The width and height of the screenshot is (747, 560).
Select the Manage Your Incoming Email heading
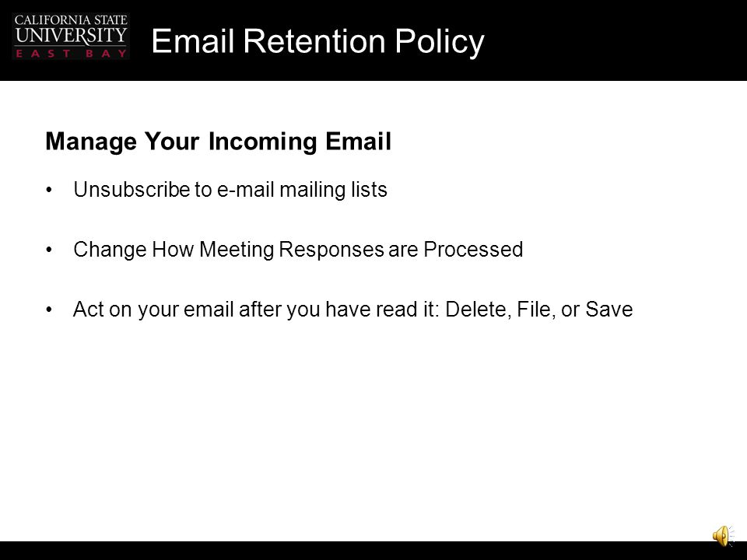click(218, 142)
